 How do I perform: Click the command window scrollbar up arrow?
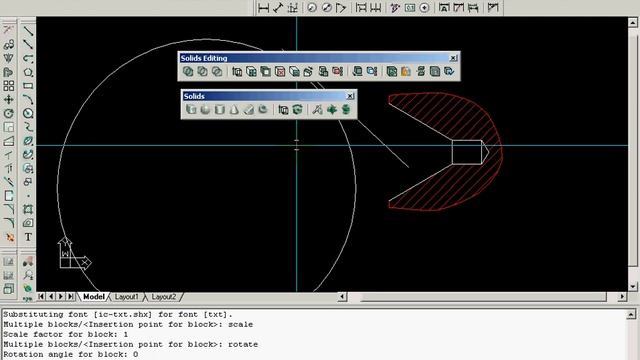tap(631, 314)
